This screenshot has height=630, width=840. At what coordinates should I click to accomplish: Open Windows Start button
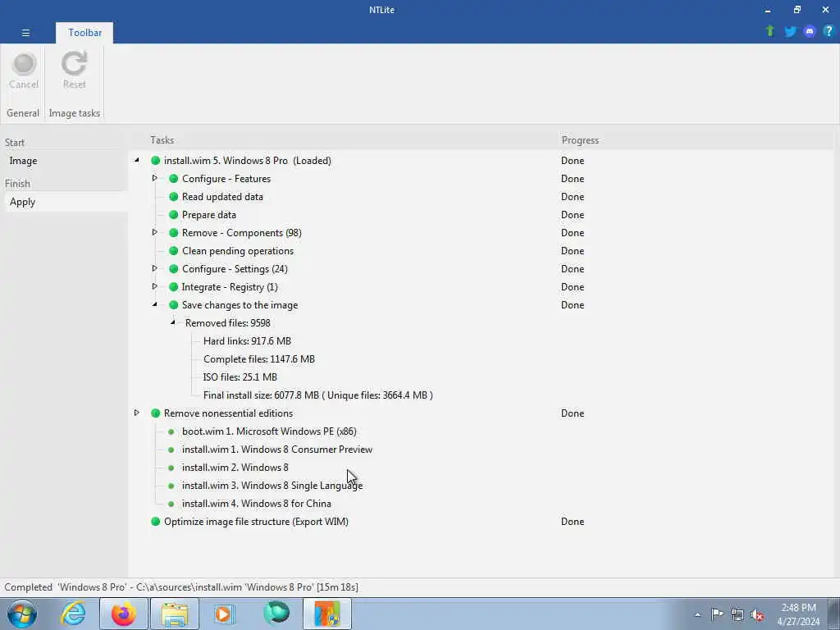22,614
